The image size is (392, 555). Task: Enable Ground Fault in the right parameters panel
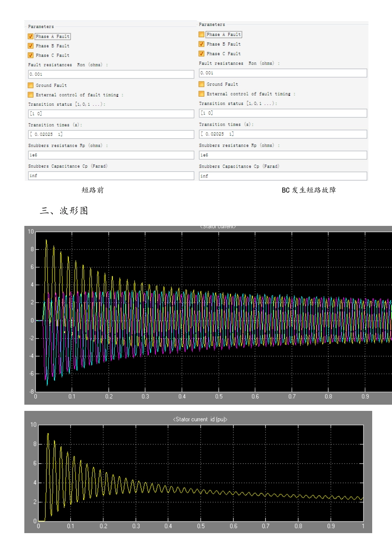point(201,84)
